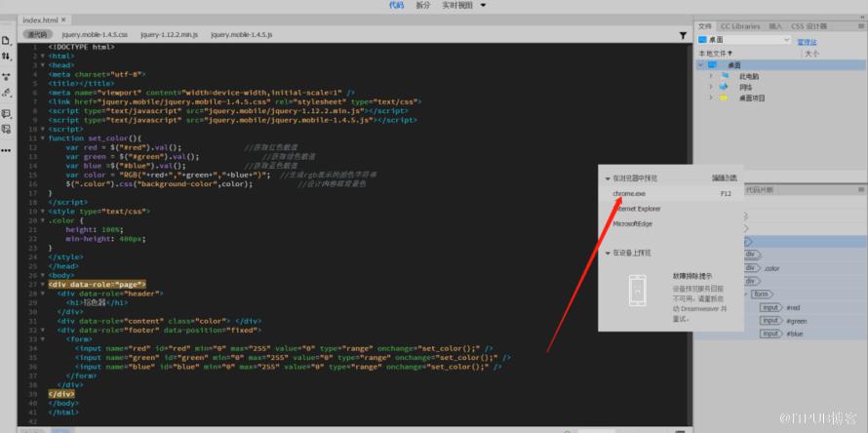Select 此电脑 in the file tree

[x=749, y=76]
